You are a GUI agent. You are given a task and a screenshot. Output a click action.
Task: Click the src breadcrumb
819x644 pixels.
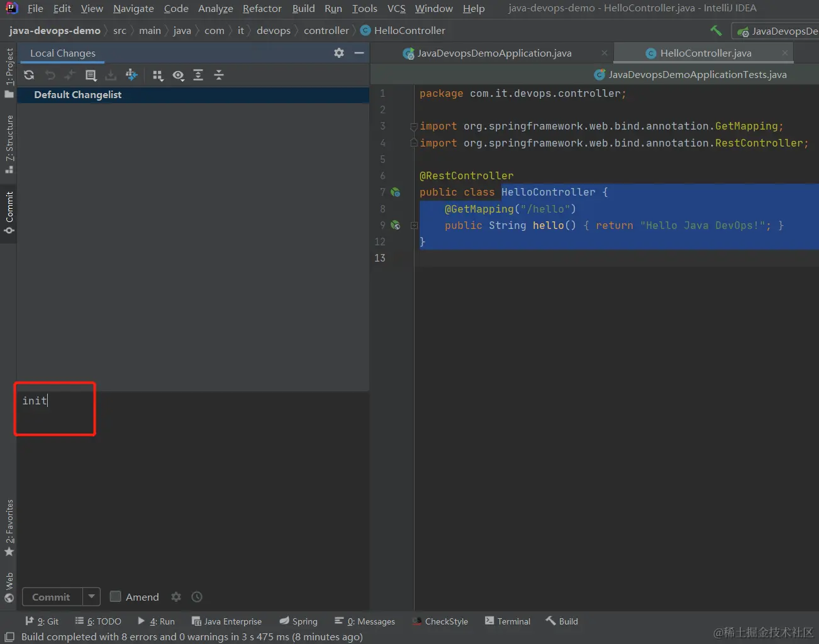120,30
